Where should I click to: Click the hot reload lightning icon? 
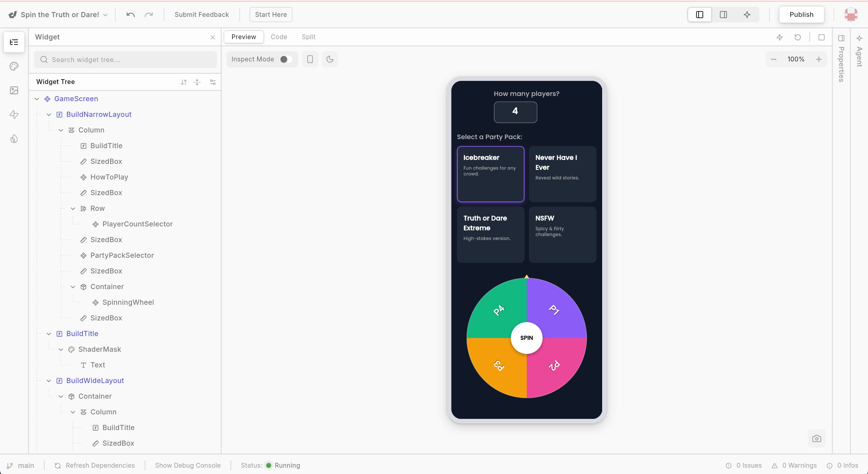[779, 37]
